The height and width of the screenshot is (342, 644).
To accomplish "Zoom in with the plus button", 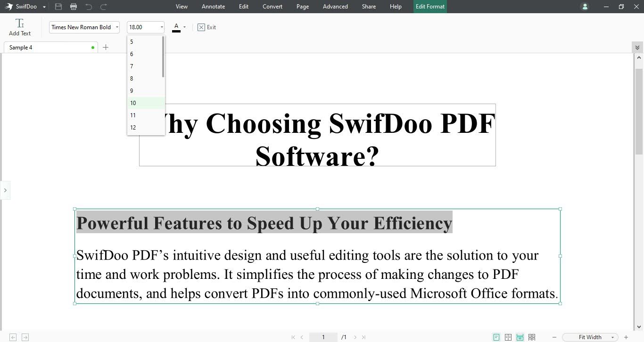I will pyautogui.click(x=626, y=337).
